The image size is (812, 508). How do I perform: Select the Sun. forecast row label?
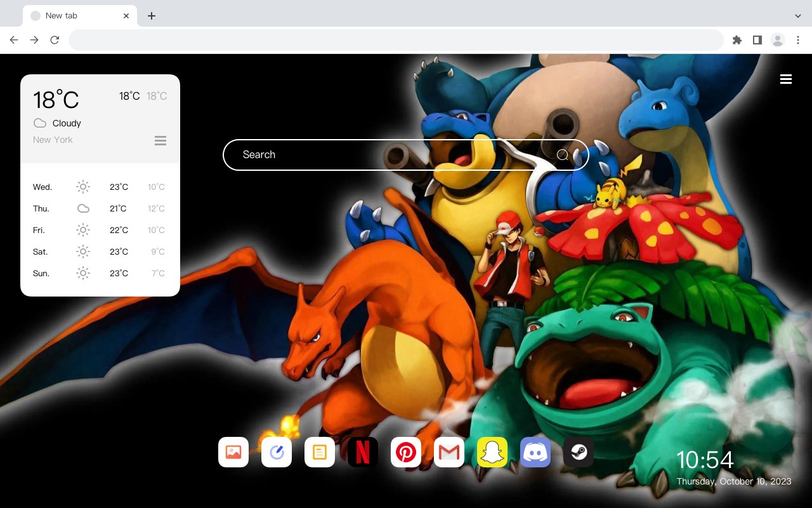41,274
